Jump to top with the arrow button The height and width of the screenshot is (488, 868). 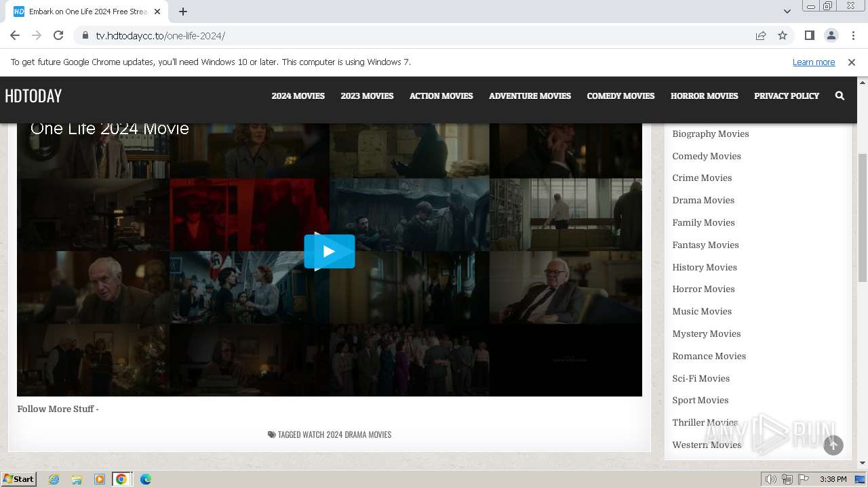click(x=833, y=445)
